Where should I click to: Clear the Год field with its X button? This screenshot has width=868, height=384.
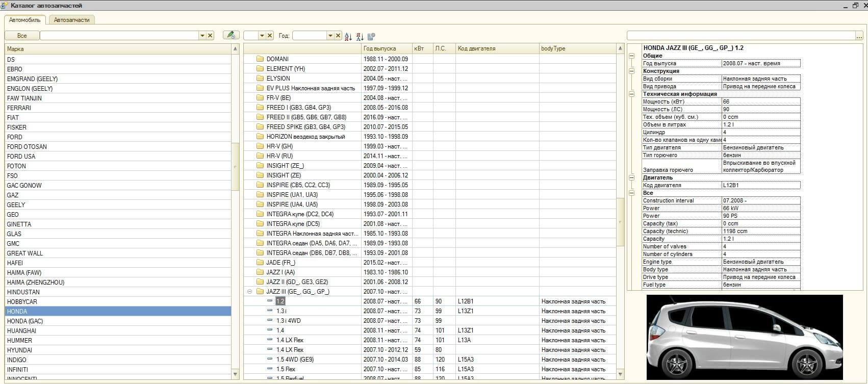tap(338, 36)
